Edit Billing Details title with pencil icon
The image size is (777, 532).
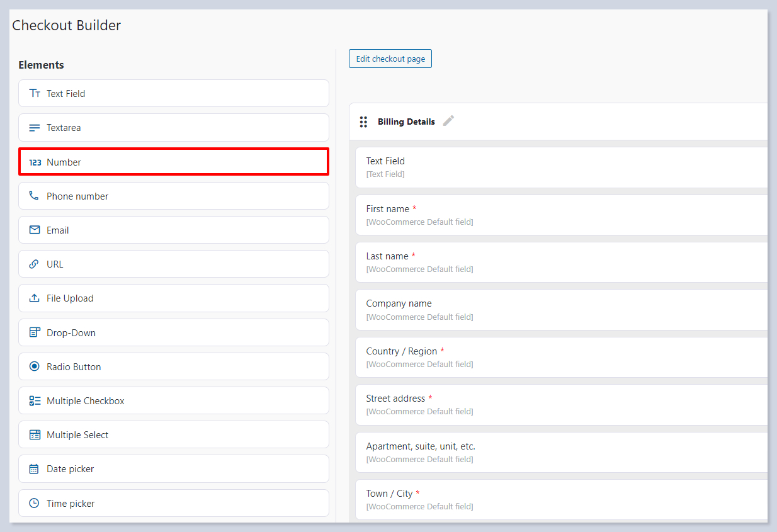coord(448,121)
